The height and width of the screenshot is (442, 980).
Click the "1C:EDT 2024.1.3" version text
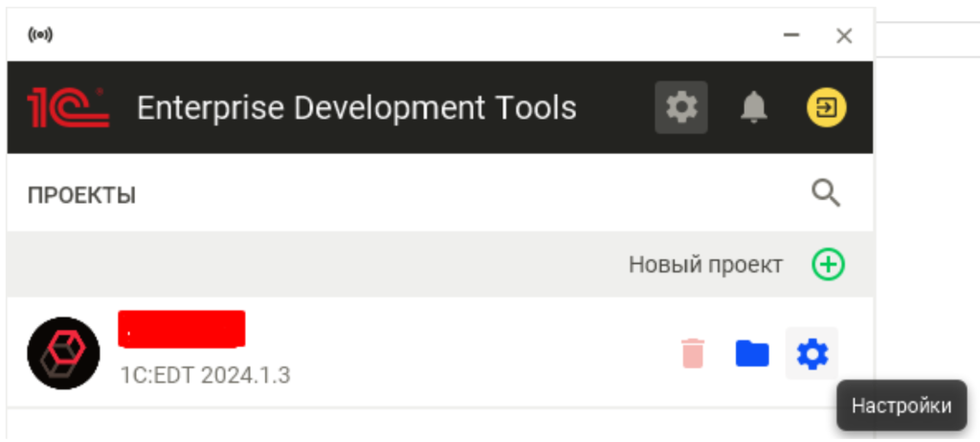coord(205,374)
